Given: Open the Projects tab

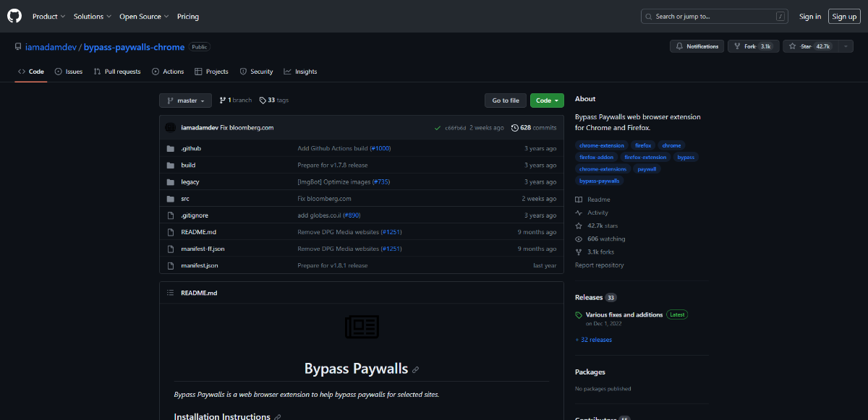Looking at the screenshot, I should (211, 72).
